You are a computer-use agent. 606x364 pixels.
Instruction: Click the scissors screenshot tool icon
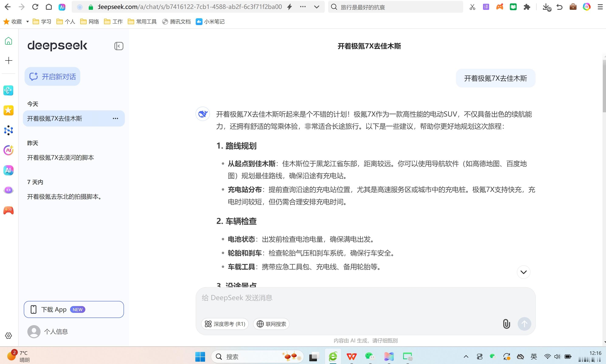tap(472, 7)
